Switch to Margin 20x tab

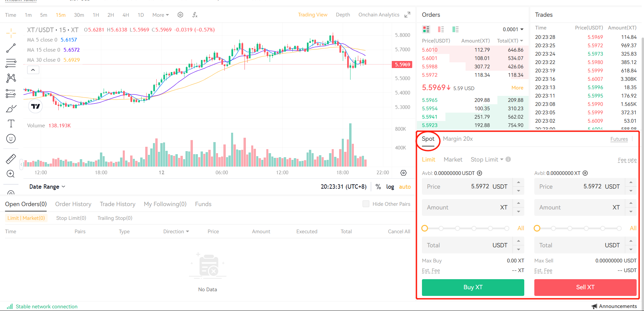tap(458, 139)
